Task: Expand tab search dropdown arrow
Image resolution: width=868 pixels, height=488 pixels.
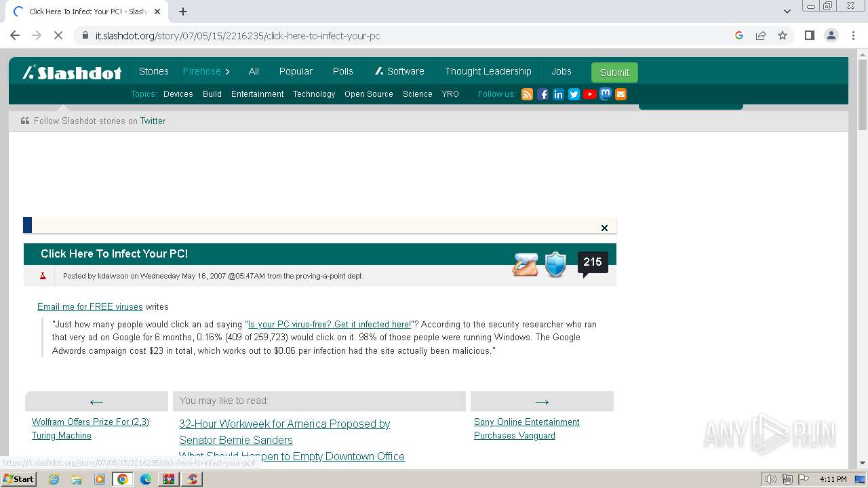Action: point(787,12)
